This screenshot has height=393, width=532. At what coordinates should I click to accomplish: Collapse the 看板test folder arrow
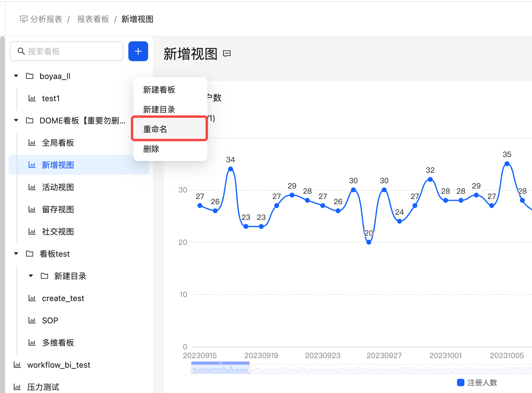(x=16, y=254)
